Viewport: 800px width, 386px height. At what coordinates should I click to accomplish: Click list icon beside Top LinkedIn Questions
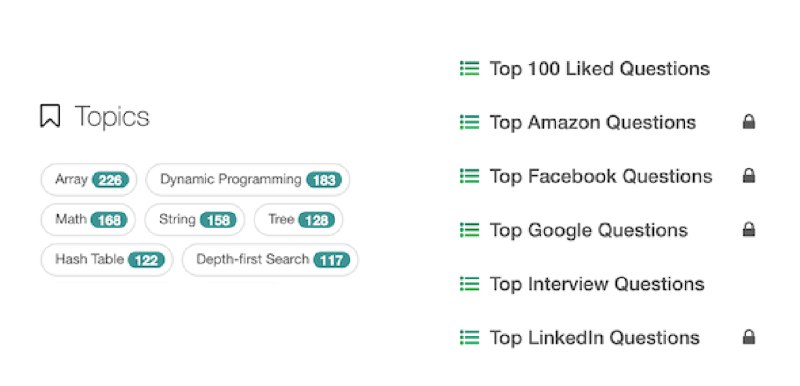(469, 338)
